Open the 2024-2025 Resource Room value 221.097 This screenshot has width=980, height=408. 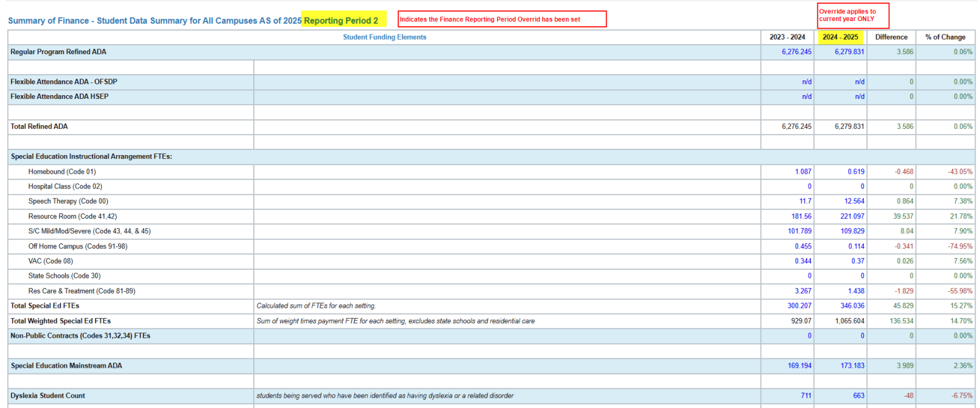tap(850, 216)
